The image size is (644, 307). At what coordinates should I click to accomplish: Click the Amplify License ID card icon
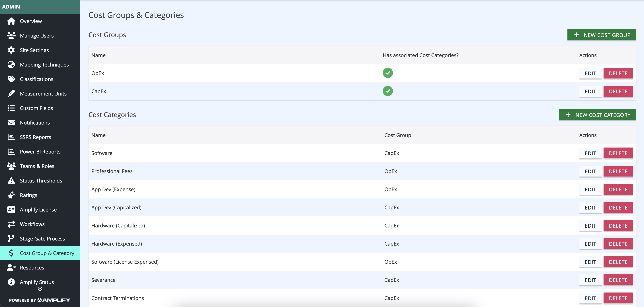(11, 209)
